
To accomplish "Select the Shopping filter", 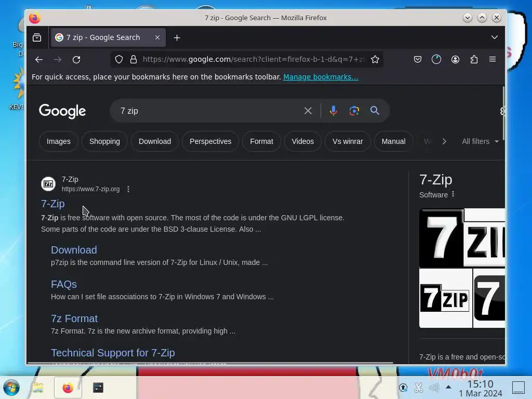I will point(104,141).
